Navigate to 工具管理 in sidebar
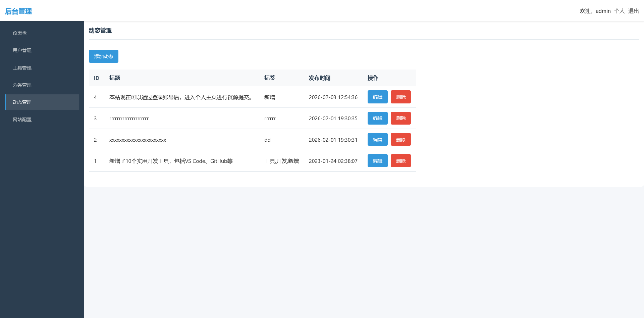Image resolution: width=644 pixels, height=318 pixels. tap(22, 67)
